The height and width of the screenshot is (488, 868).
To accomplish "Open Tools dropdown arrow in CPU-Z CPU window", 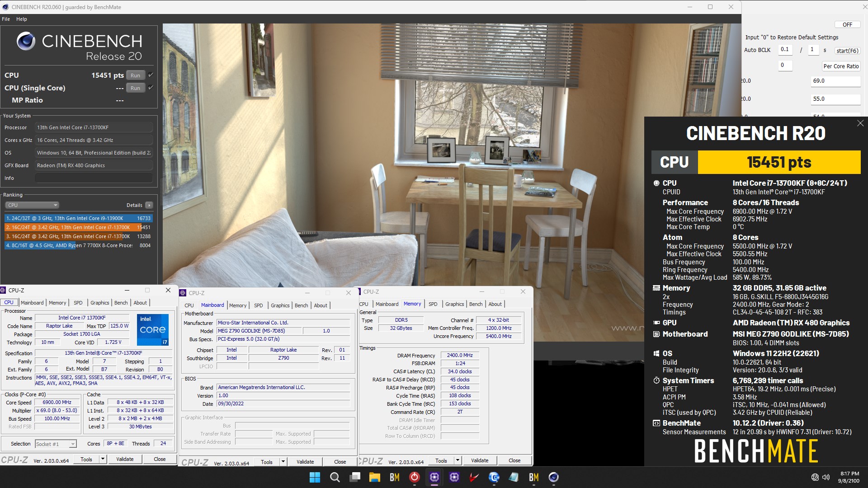I will [x=103, y=459].
